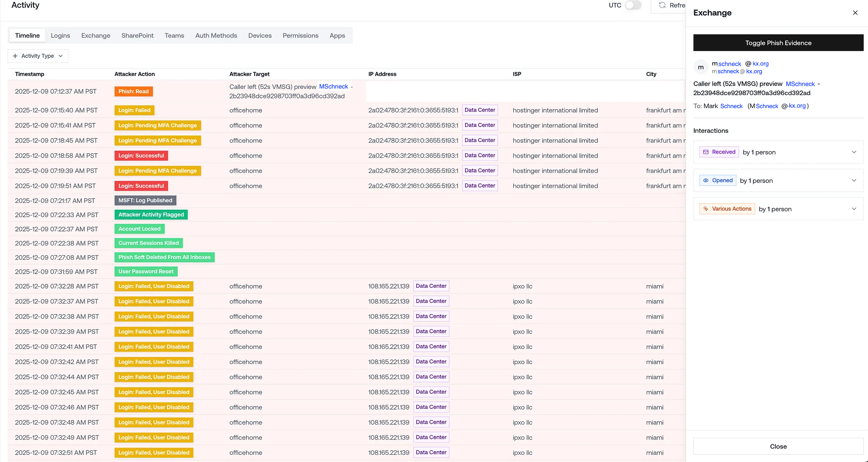Click the kx.org link beside sender name
The image size is (868, 462).
pos(761,64)
